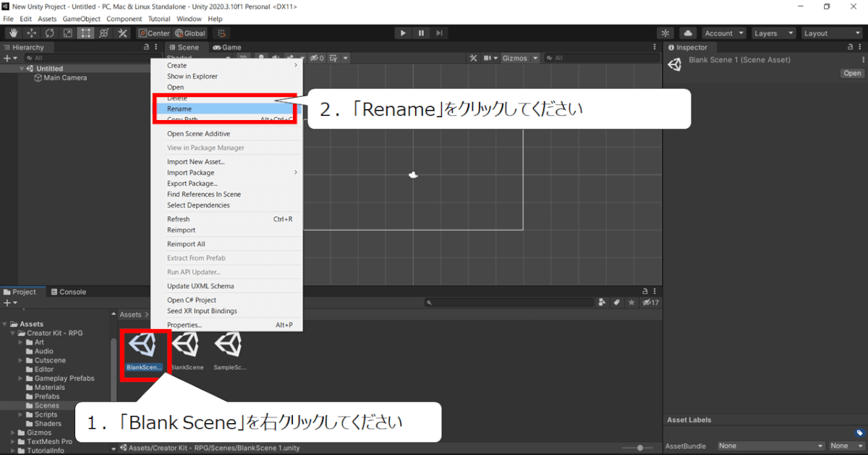Image resolution: width=868 pixels, height=455 pixels.
Task: Click the Hierarchy add plus dropdown
Action: pos(9,58)
